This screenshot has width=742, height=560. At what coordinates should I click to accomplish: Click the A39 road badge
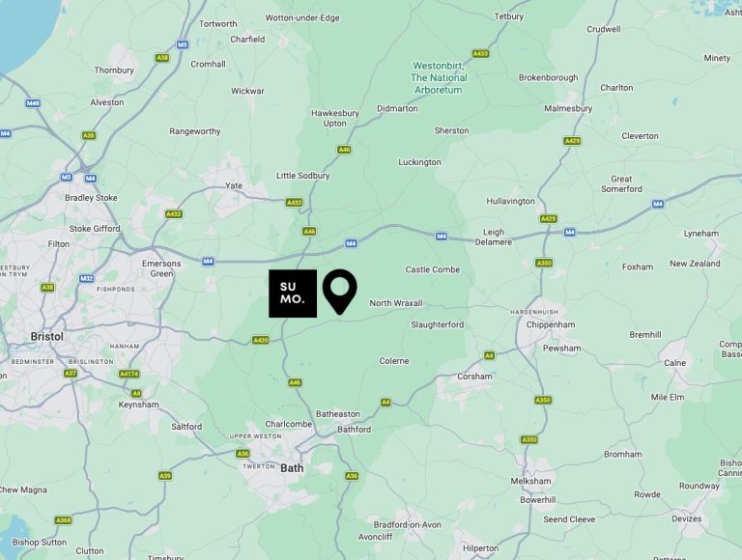[x=164, y=476]
